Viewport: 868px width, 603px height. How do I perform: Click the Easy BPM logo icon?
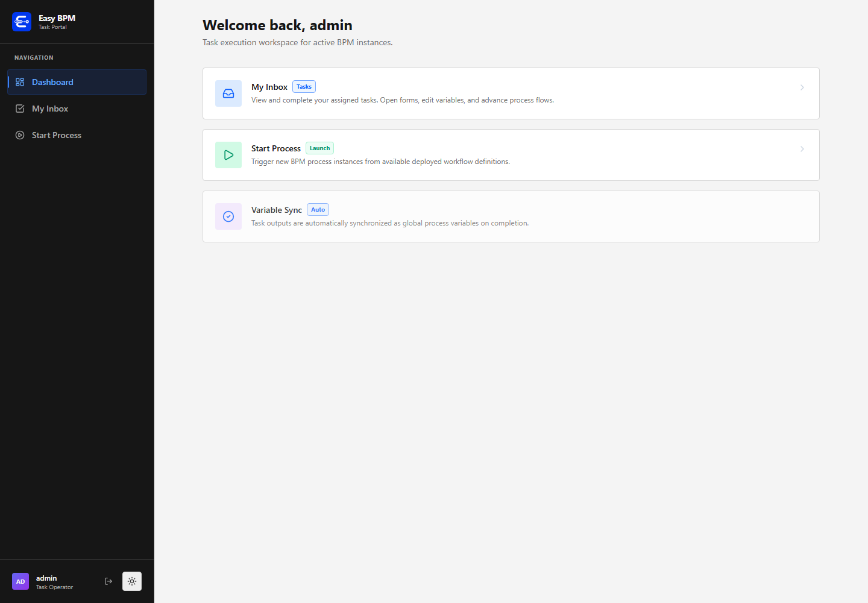point(22,22)
